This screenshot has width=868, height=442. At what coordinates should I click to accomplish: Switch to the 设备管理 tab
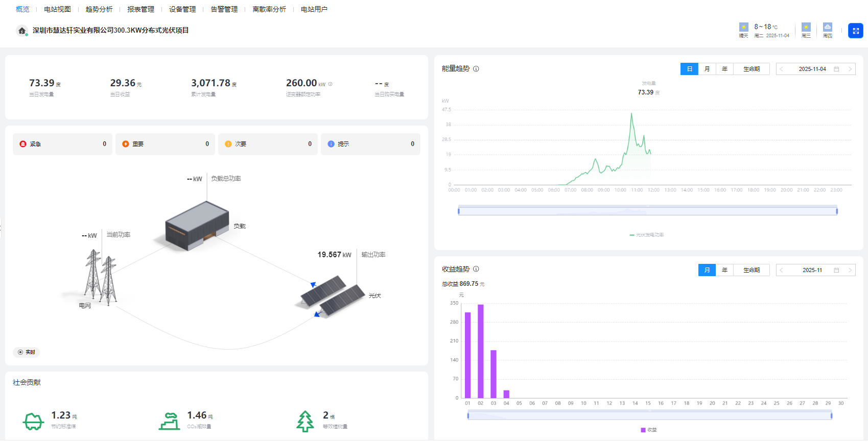182,9
